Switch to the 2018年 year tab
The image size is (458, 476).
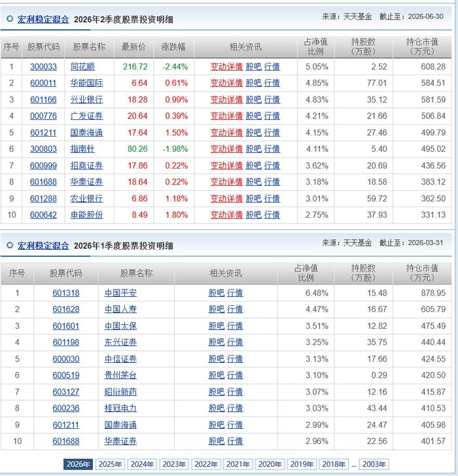pyautogui.click(x=334, y=464)
